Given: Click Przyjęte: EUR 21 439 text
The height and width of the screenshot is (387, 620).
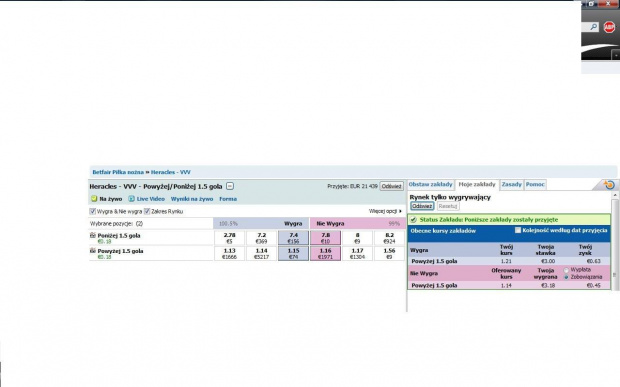Looking at the screenshot, I should [x=352, y=186].
